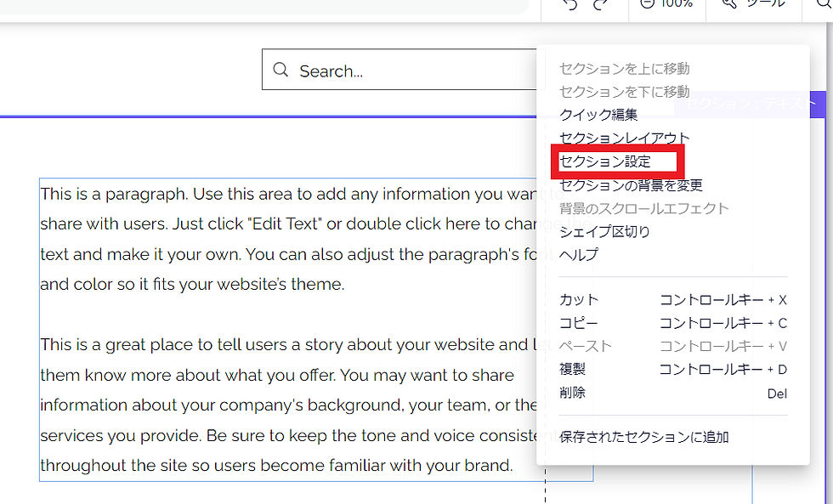Screen dimensions: 833x504
Task: Open ヘルプ from the context menu
Action: [579, 255]
